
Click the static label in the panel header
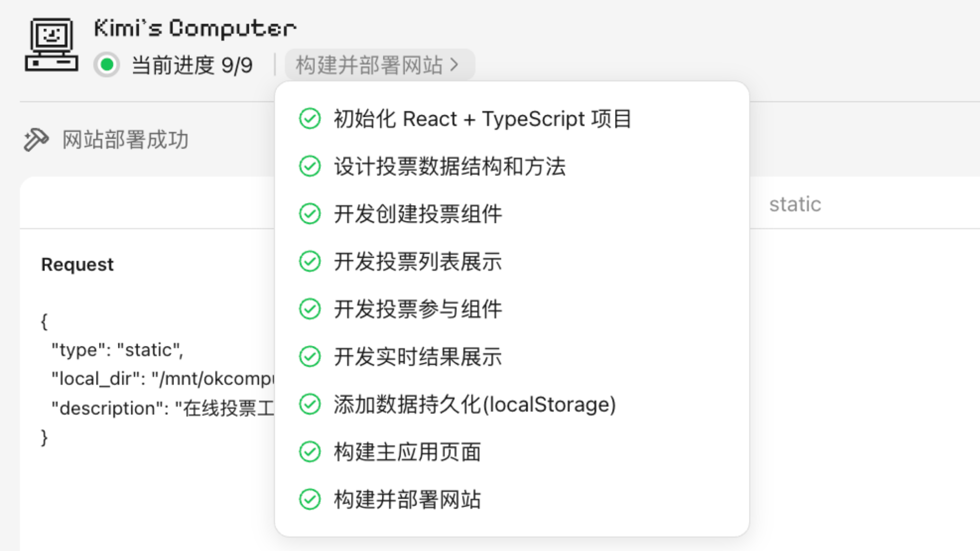pos(795,205)
